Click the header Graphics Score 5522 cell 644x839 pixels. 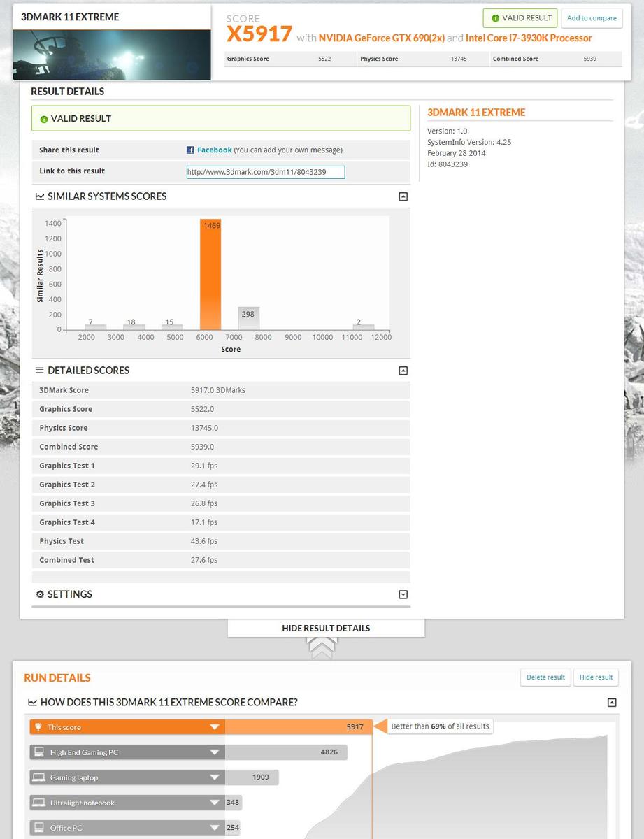point(290,59)
